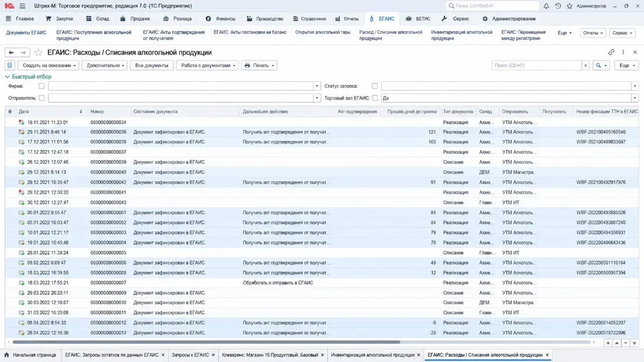Open ЕГАИС: Акты постановки на баланс
The height and width of the screenshot is (362, 644).
250,32
